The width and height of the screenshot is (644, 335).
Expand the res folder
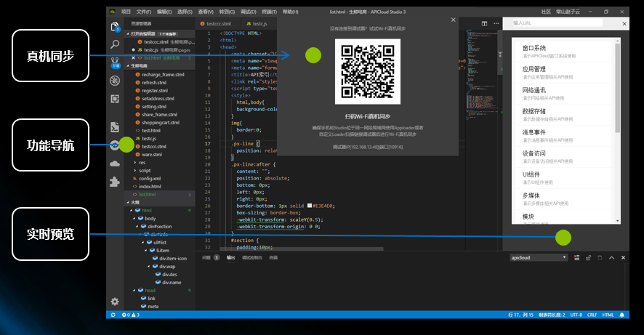pyautogui.click(x=135, y=163)
